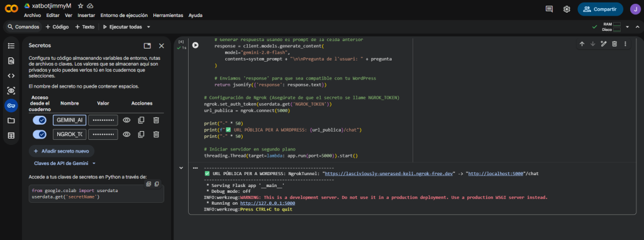Screen dimensions: 644x240
Task: Open the find and replace sidebar icon
Action: 11,60
